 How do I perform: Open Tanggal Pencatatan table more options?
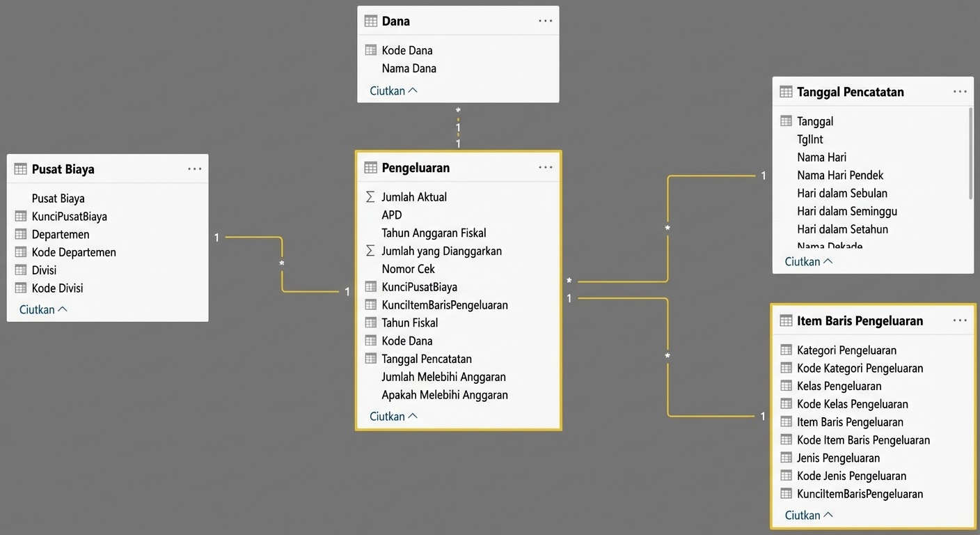[960, 92]
